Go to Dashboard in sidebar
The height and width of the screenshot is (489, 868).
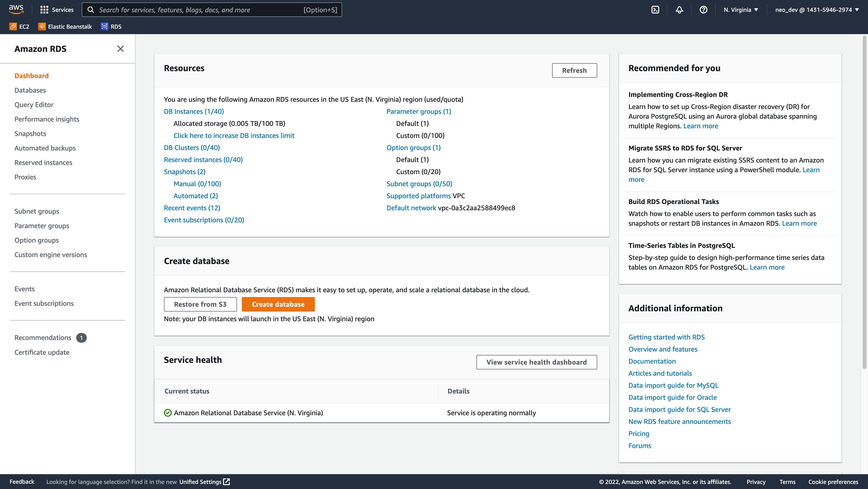point(32,76)
